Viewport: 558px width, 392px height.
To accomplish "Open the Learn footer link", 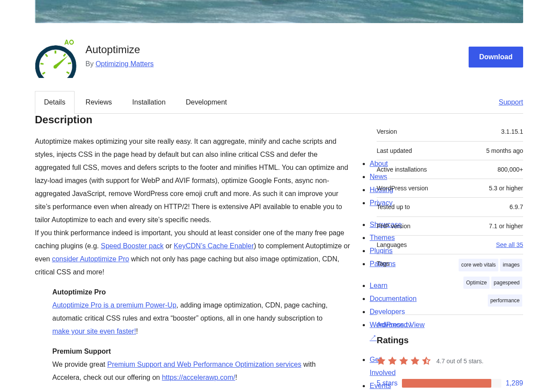I will pyautogui.click(x=378, y=286).
